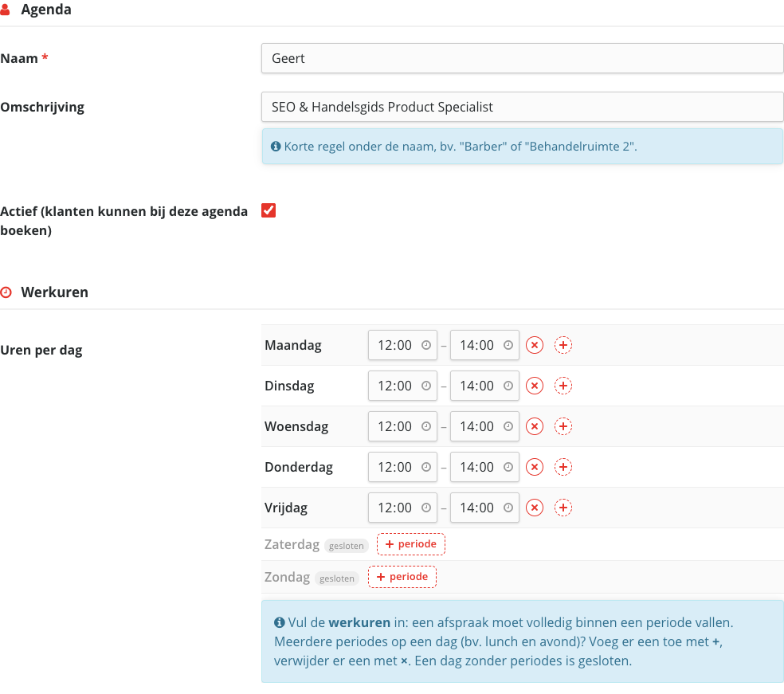Click the Korte regel hint text
This screenshot has height=694, width=784.
pos(461,147)
